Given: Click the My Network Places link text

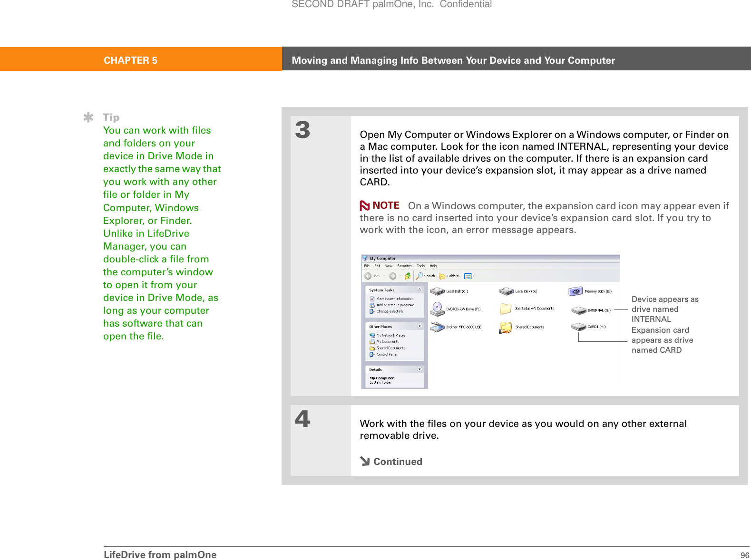Looking at the screenshot, I should tap(391, 336).
